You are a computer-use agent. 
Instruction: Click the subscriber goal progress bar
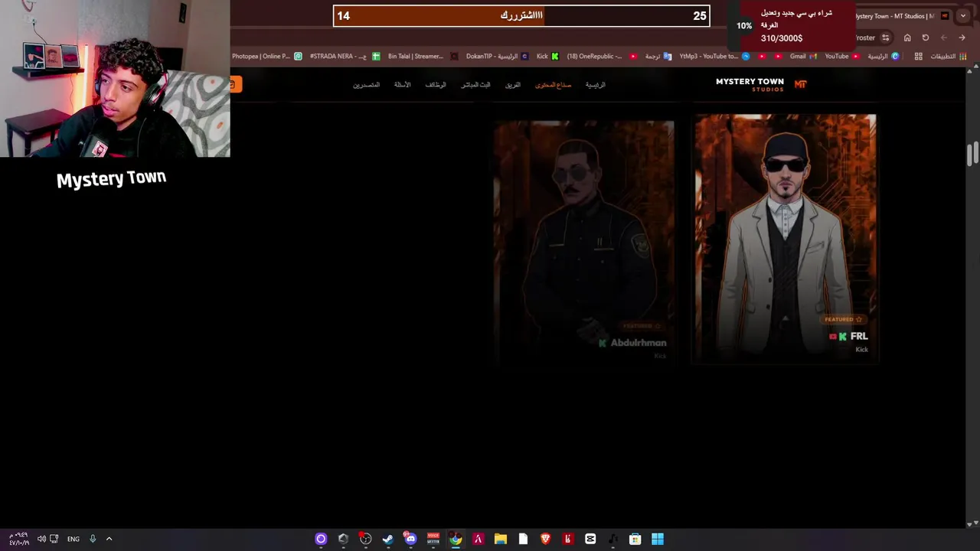(x=521, y=16)
